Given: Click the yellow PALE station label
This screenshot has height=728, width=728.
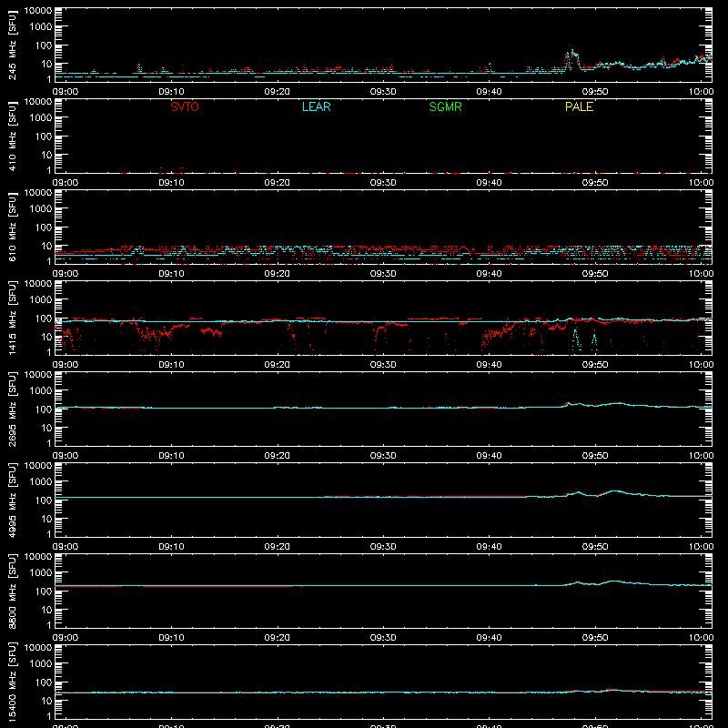Looking at the screenshot, I should tap(579, 106).
